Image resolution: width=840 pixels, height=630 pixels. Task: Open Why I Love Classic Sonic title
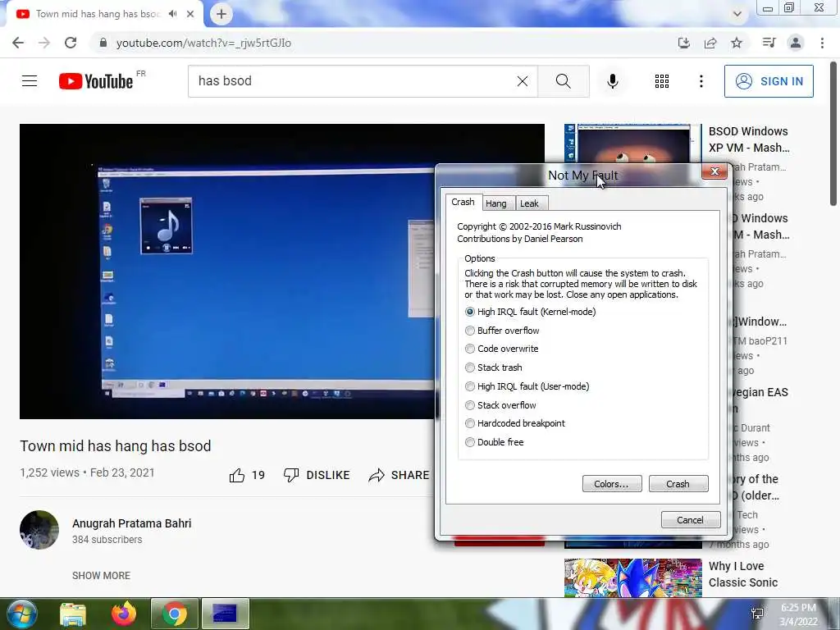pyautogui.click(x=743, y=574)
